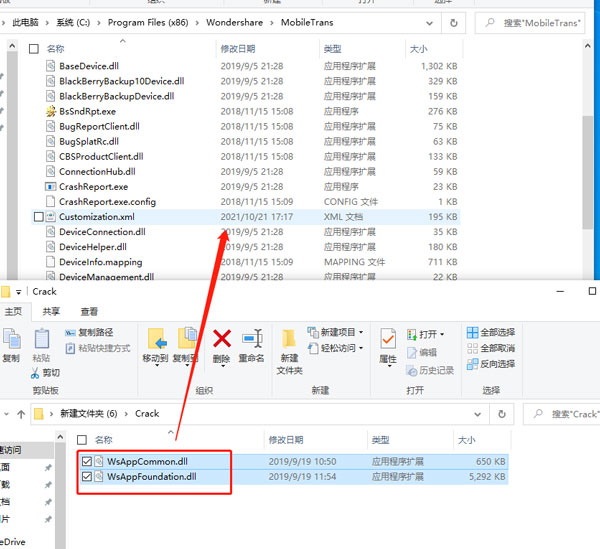Click the BsSndRpt.exe file icon

tap(51, 111)
